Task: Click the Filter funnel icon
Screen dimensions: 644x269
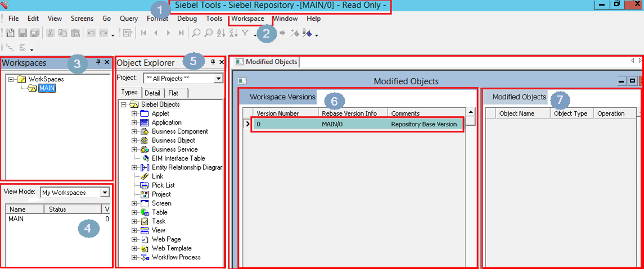Action: [245, 33]
